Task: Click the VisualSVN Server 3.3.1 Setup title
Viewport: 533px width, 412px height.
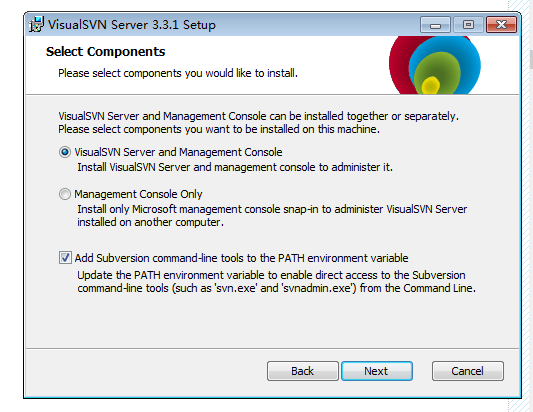Action: coord(132,25)
